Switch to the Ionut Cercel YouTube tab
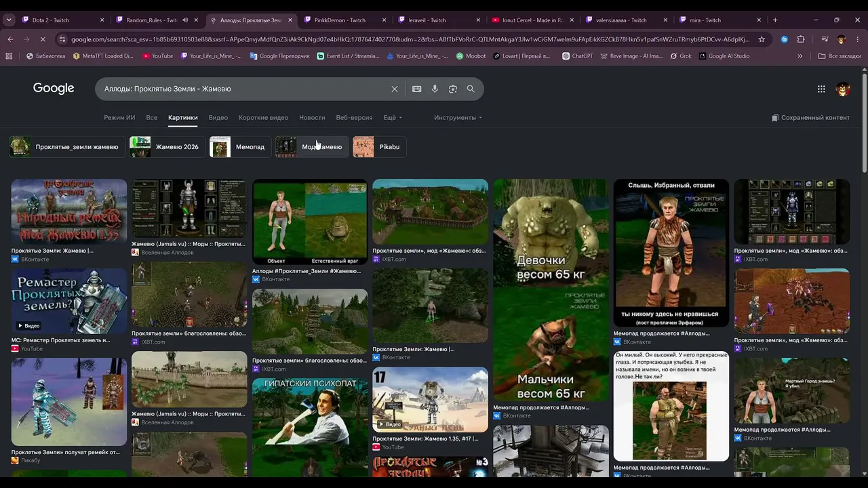 click(532, 20)
